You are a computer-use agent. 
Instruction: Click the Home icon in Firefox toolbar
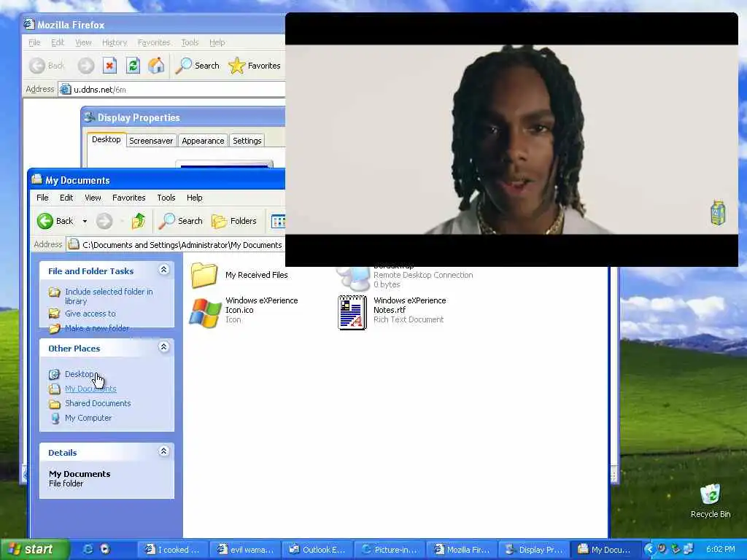(x=156, y=66)
